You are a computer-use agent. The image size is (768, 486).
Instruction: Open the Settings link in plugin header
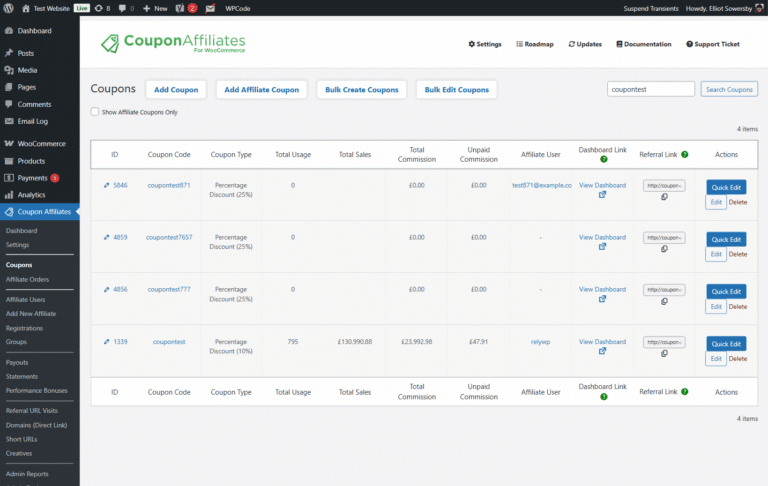485,44
